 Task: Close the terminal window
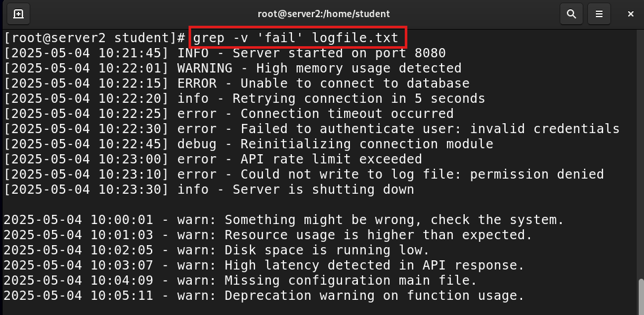630,14
